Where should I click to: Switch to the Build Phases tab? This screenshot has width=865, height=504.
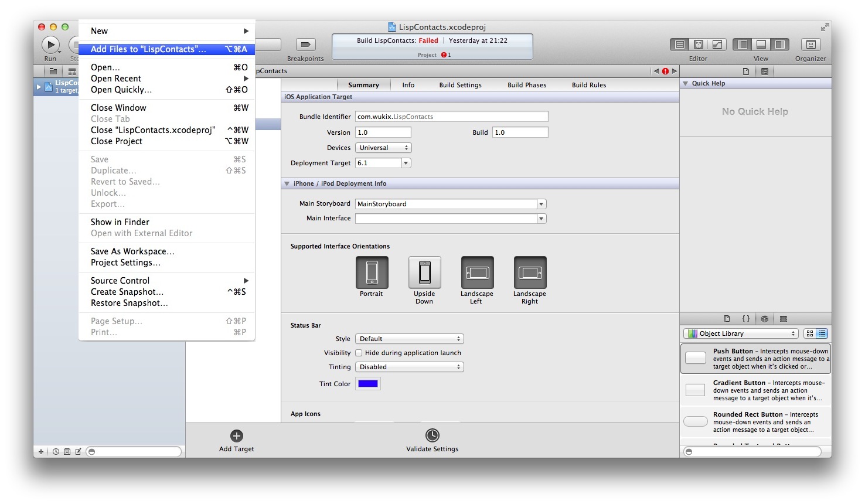tap(527, 85)
